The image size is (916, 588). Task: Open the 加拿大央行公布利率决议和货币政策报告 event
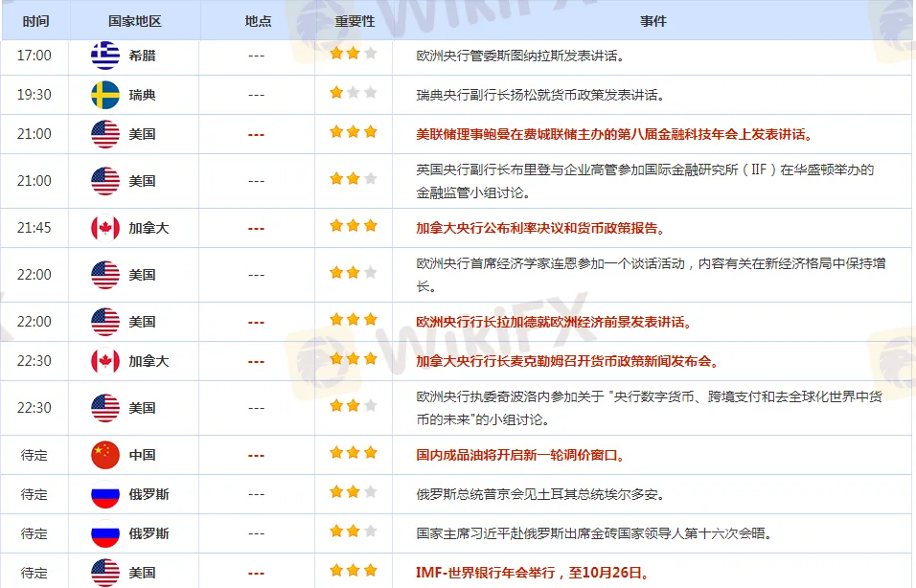(540, 229)
